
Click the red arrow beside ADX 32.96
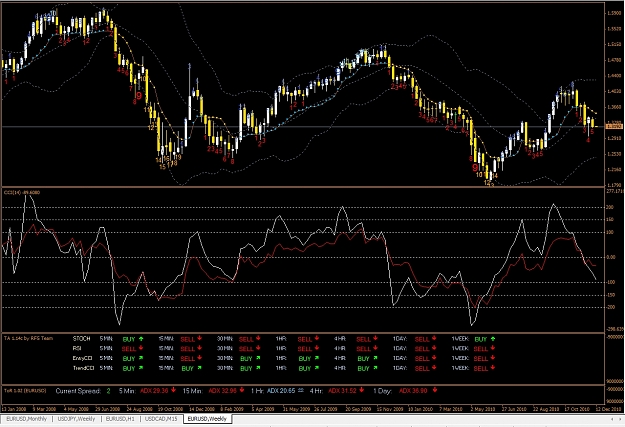click(242, 390)
